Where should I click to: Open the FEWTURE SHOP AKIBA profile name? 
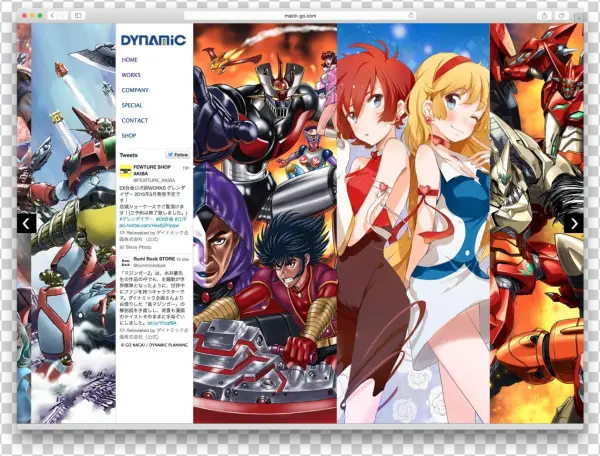tap(152, 170)
